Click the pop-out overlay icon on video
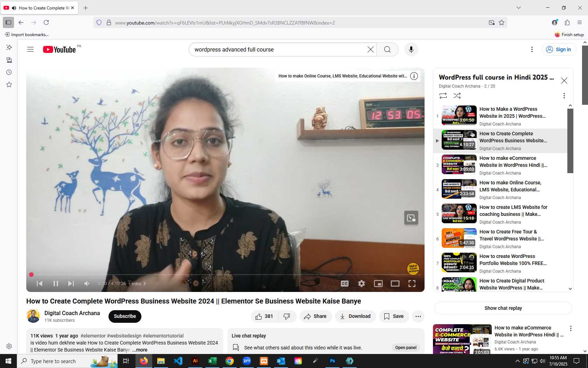The image size is (588, 368). (x=411, y=218)
